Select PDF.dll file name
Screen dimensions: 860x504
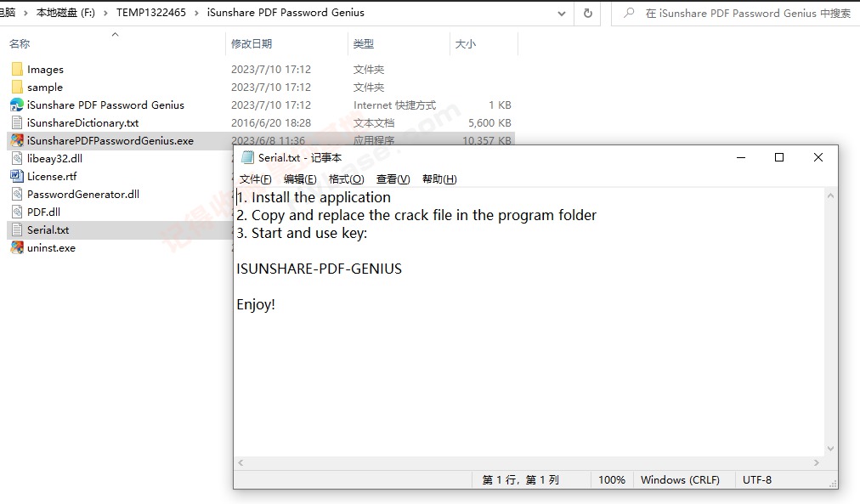[x=44, y=212]
